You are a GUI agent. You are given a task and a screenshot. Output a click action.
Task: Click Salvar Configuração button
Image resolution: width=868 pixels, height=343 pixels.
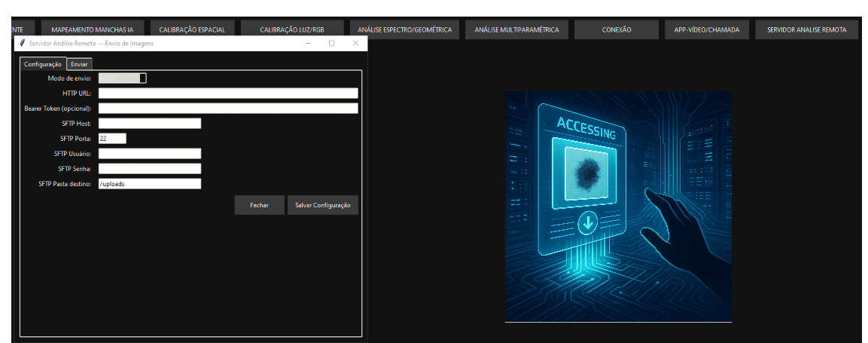(322, 205)
